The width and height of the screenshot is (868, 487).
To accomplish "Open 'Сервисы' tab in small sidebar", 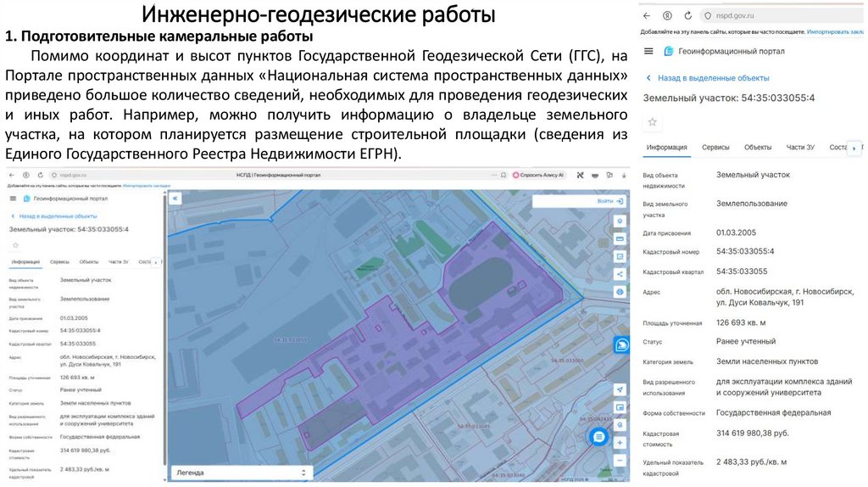I will (59, 261).
